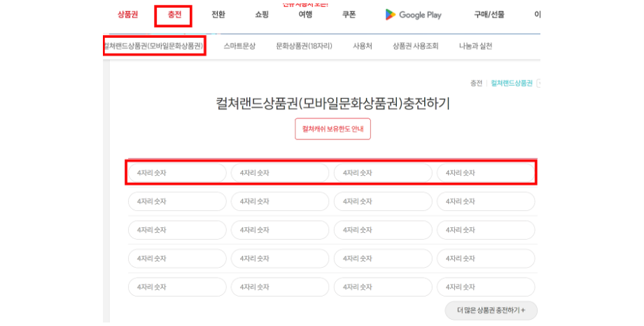Viewport: 644px width, 326px height.
Task: Focus the second 4자리 숫자 field in row one
Action: tap(280, 173)
